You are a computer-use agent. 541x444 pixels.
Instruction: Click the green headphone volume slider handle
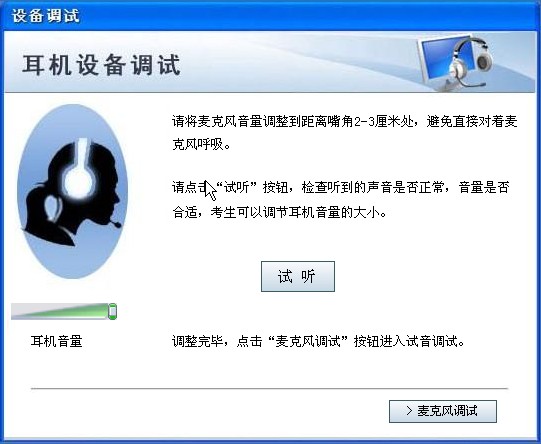[112, 311]
